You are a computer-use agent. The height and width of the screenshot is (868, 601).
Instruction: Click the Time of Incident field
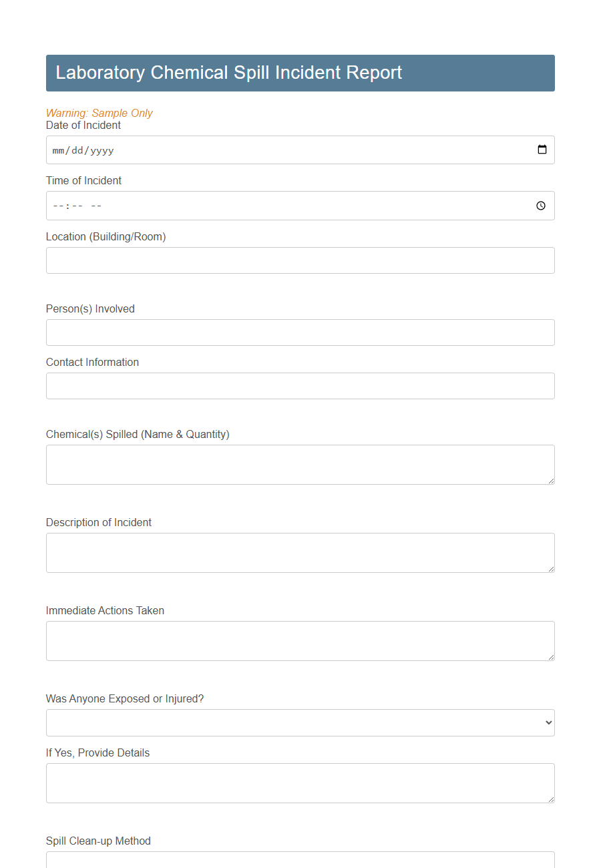click(x=267, y=206)
